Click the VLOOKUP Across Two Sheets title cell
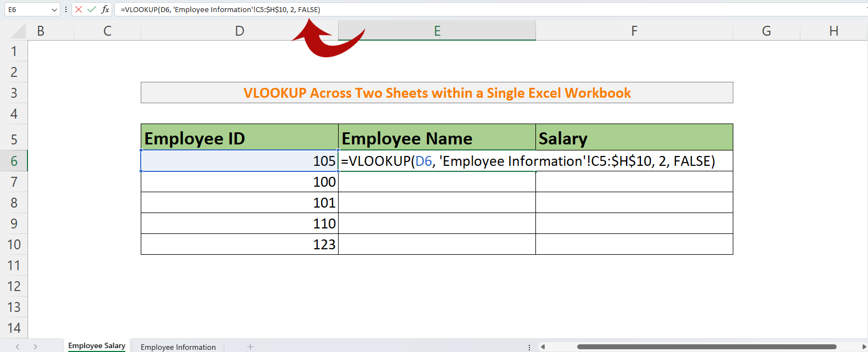Image resolution: width=868 pixels, height=352 pixels. click(437, 93)
